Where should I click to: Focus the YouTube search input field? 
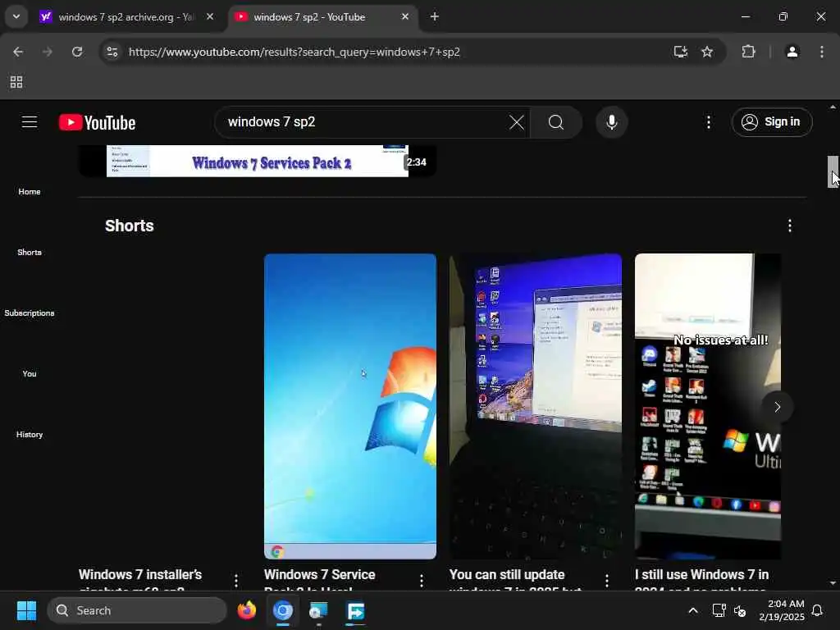[x=364, y=122]
